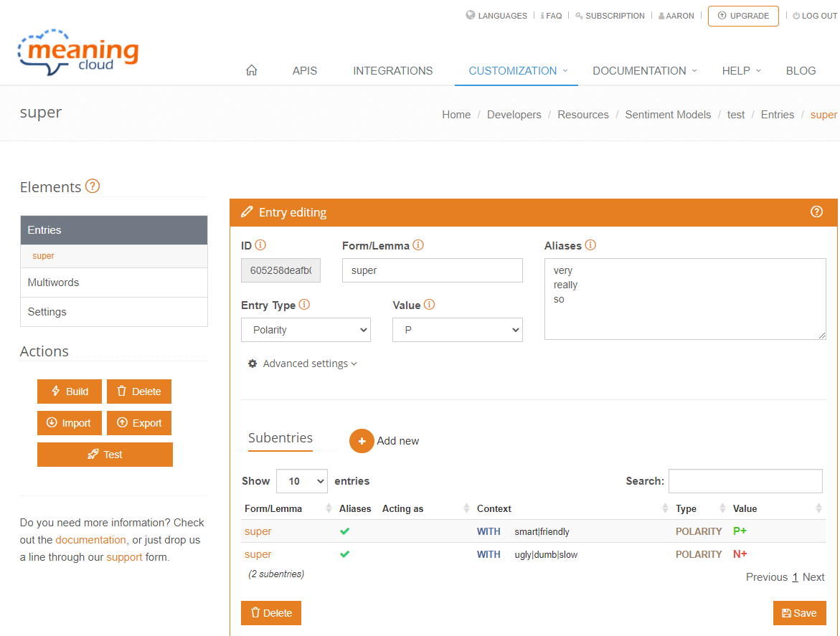The width and height of the screenshot is (840, 636).
Task: Click the Export button
Action: [x=138, y=423]
